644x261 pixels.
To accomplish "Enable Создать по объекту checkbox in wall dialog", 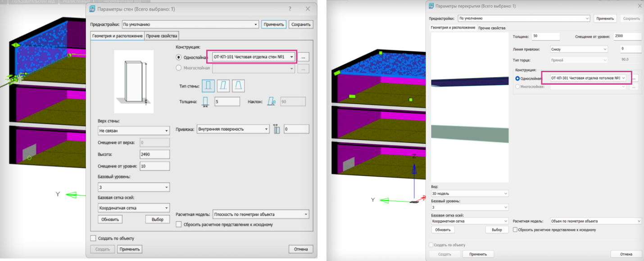I will click(x=93, y=238).
